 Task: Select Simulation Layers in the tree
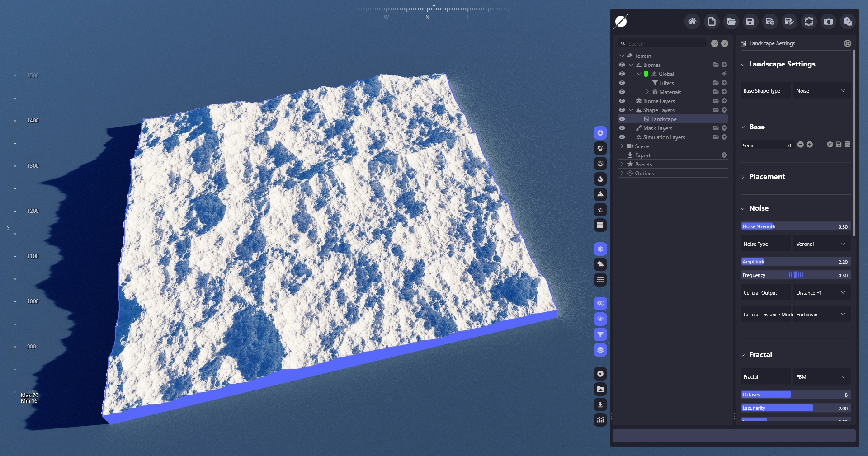[x=664, y=137]
